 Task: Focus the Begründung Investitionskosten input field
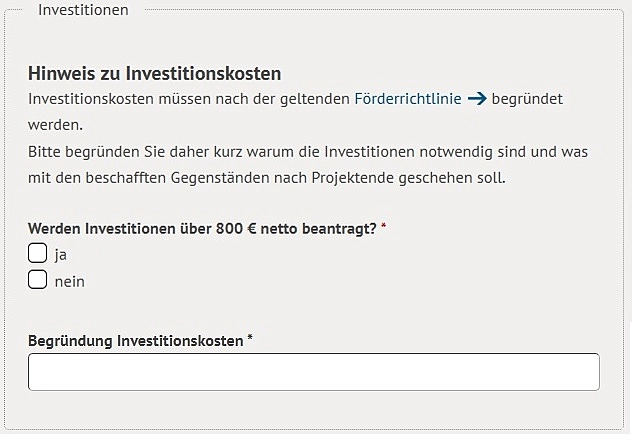click(314, 371)
